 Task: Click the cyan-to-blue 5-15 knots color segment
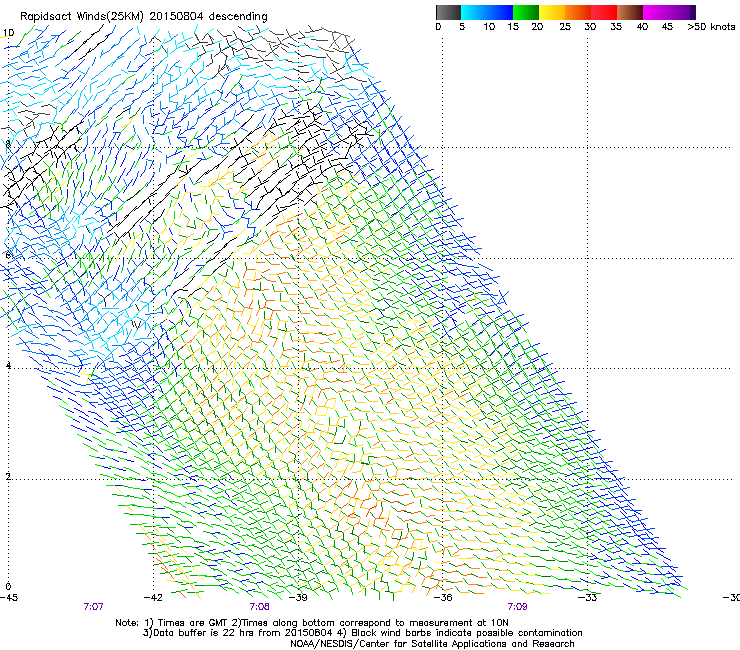coord(487,12)
